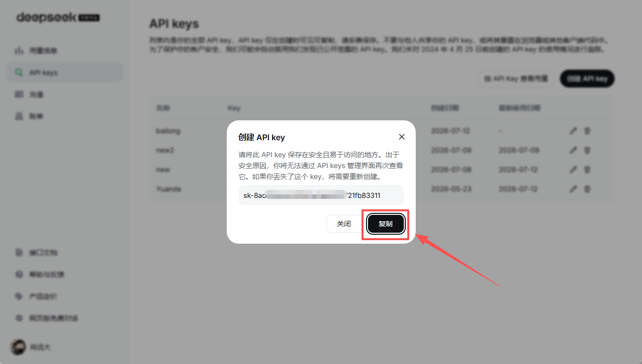Click pencil icon in the 2026-07-08 row

pos(573,170)
